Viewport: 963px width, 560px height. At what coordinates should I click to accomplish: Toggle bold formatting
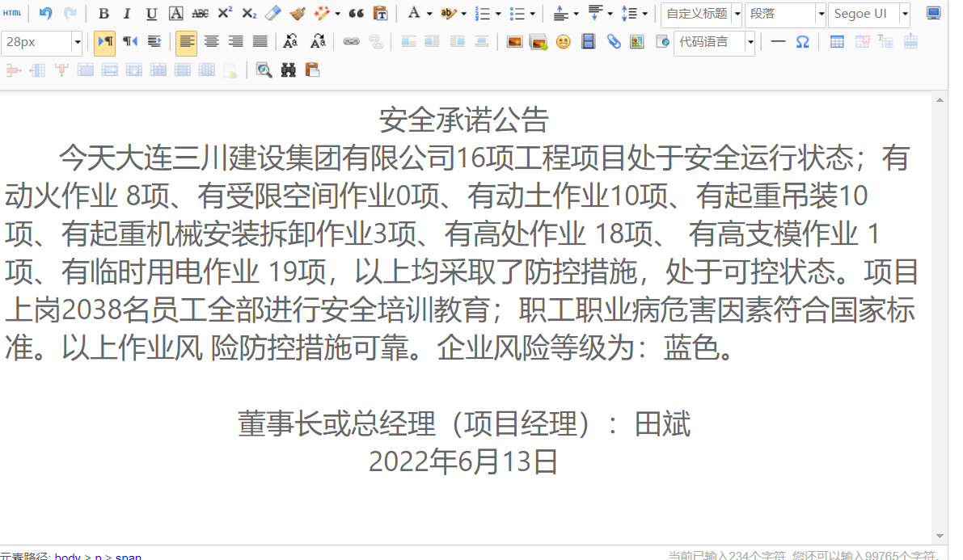(103, 13)
